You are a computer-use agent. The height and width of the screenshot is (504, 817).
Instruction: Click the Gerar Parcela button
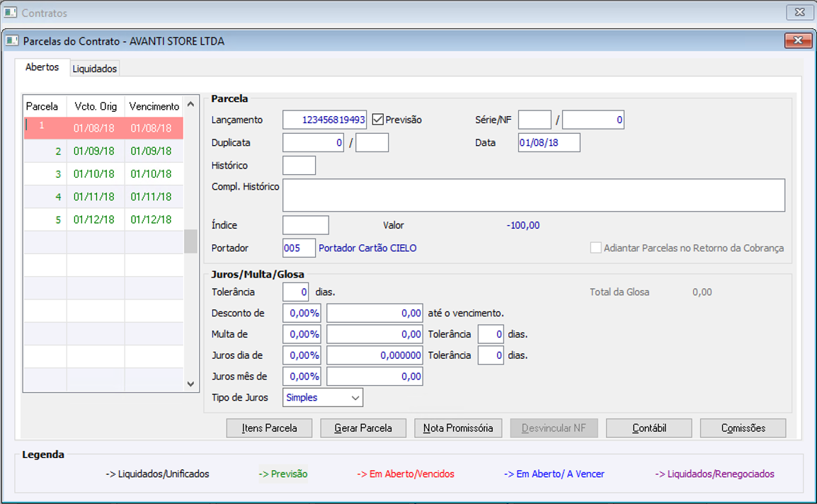[362, 428]
